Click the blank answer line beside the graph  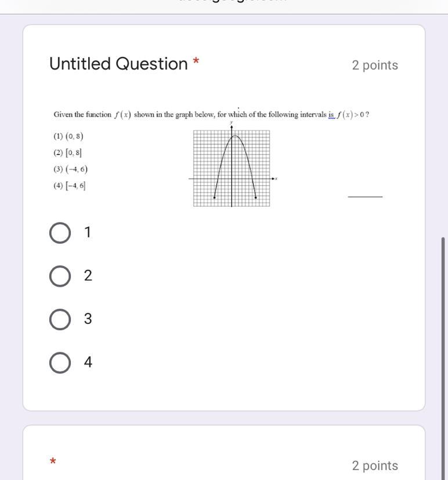365,197
